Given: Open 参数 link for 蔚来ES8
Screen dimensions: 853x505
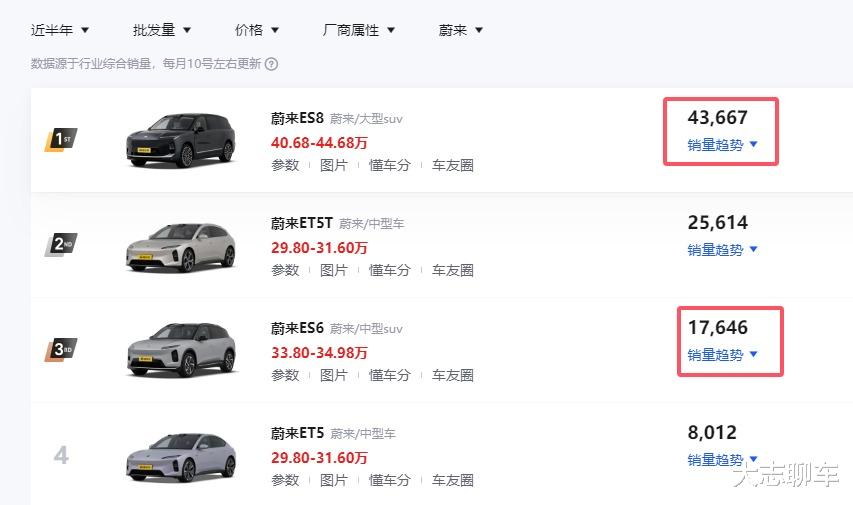Looking at the screenshot, I should 285,165.
